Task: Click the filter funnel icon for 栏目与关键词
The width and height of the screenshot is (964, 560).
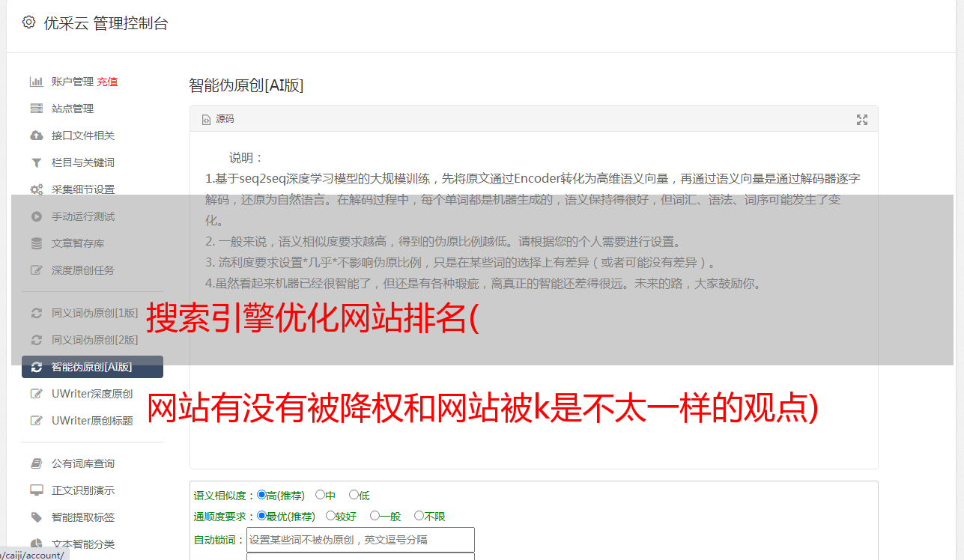Action: (36, 162)
